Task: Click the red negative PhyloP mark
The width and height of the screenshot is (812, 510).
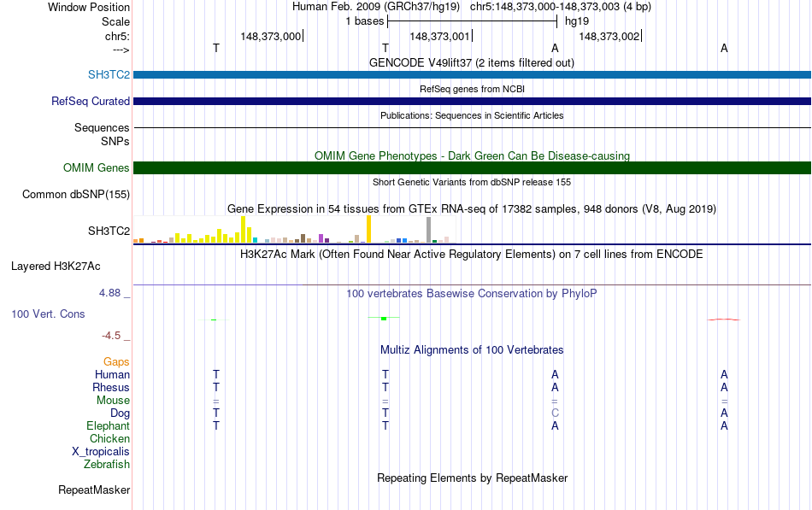Action: click(x=723, y=319)
